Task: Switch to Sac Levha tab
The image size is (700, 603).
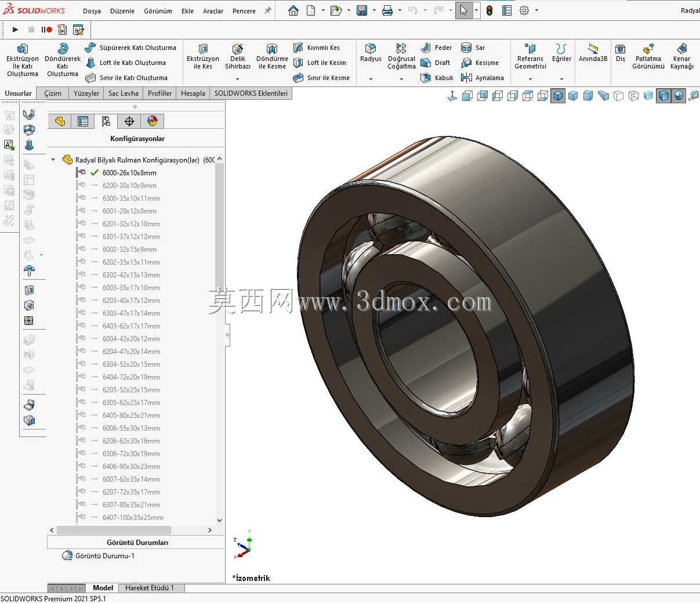Action: pyautogui.click(x=124, y=93)
